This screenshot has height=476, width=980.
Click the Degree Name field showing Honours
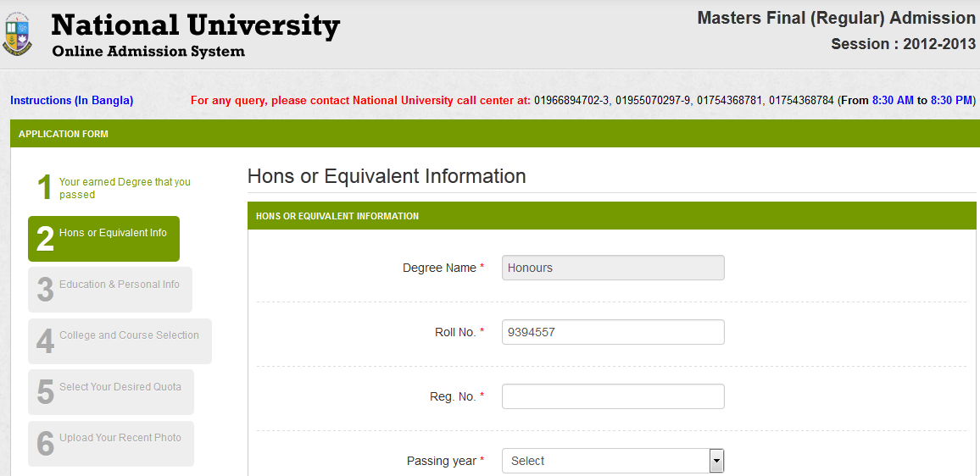[x=613, y=268]
